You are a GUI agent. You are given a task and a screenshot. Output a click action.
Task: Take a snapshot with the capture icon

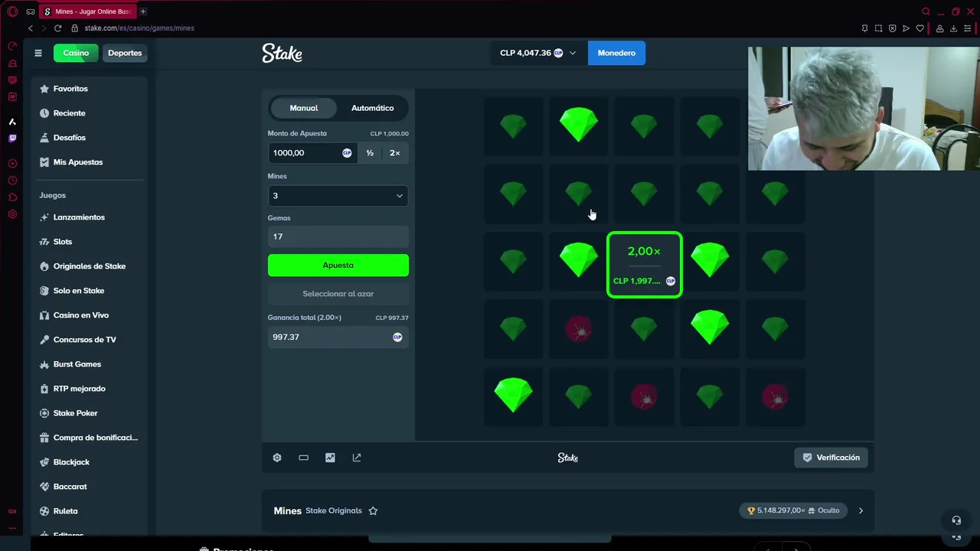pyautogui.click(x=878, y=28)
